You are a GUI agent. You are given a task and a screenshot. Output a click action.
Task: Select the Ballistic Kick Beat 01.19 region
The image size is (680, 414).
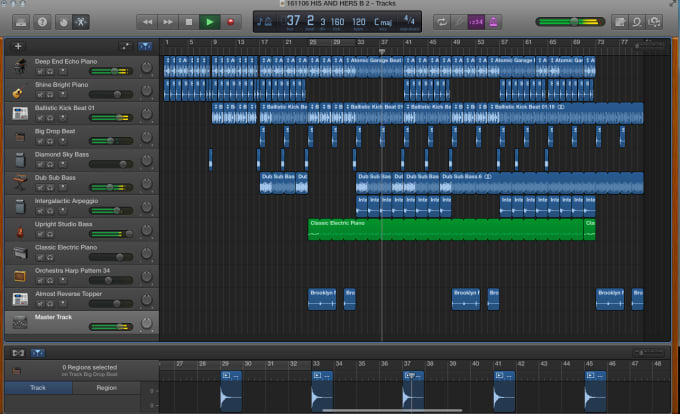566,113
